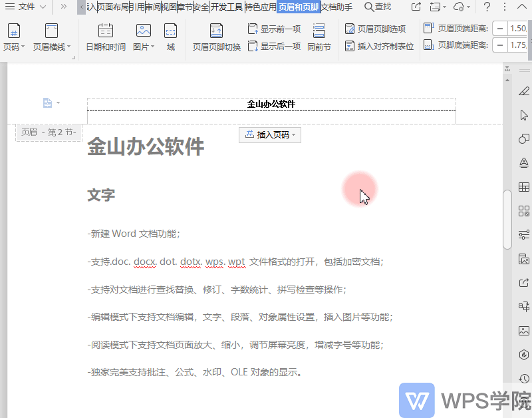Image resolution: width=532 pixels, height=418 pixels.
Task: Switch to the 特色应用 ribbon tab
Action: 260,7
